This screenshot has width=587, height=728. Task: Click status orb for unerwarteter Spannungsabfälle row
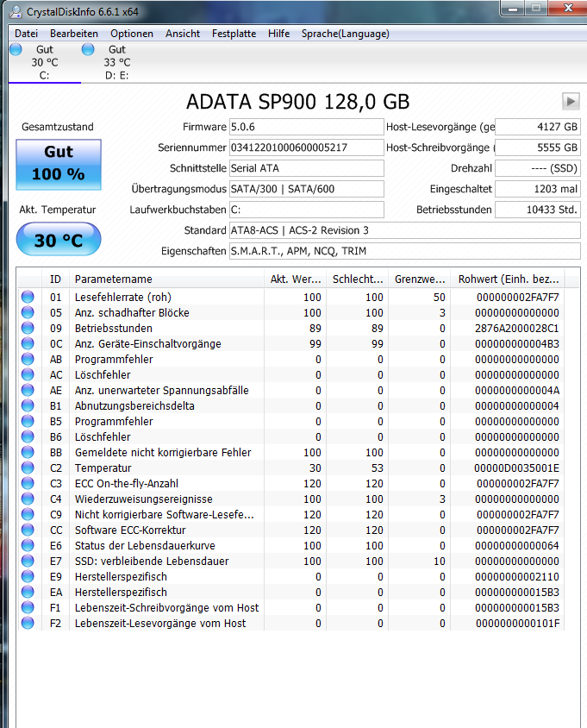tap(28, 390)
